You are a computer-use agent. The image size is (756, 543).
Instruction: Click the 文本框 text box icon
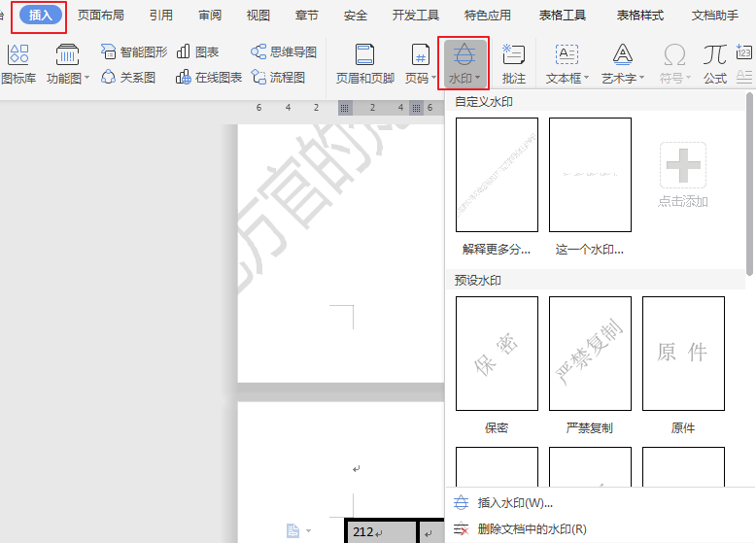pos(567,54)
